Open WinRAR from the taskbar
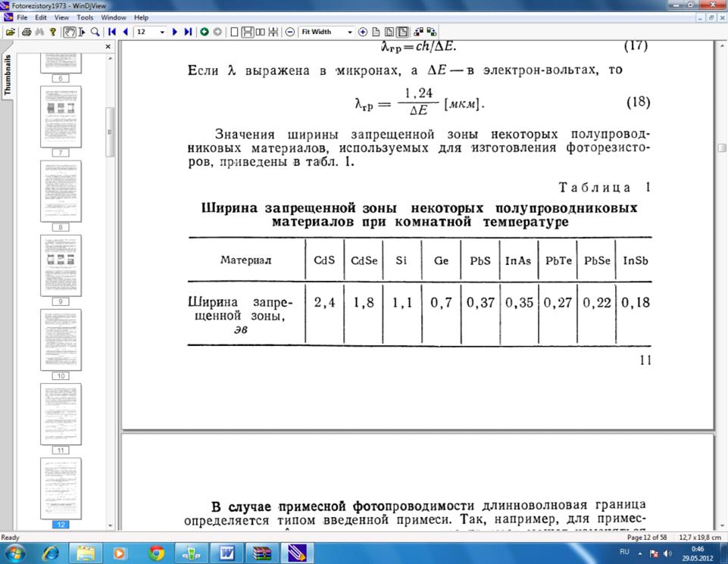This screenshot has height=564, width=728. 262,553
